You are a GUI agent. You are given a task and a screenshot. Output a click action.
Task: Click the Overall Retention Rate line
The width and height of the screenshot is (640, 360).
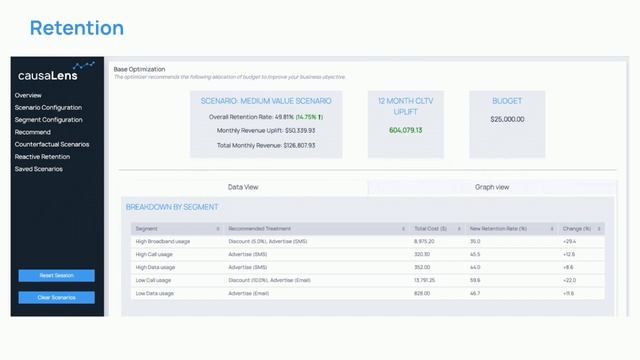click(x=266, y=117)
